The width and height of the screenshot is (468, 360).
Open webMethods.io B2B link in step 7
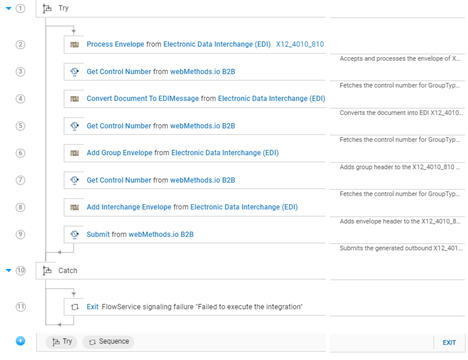[x=203, y=180]
